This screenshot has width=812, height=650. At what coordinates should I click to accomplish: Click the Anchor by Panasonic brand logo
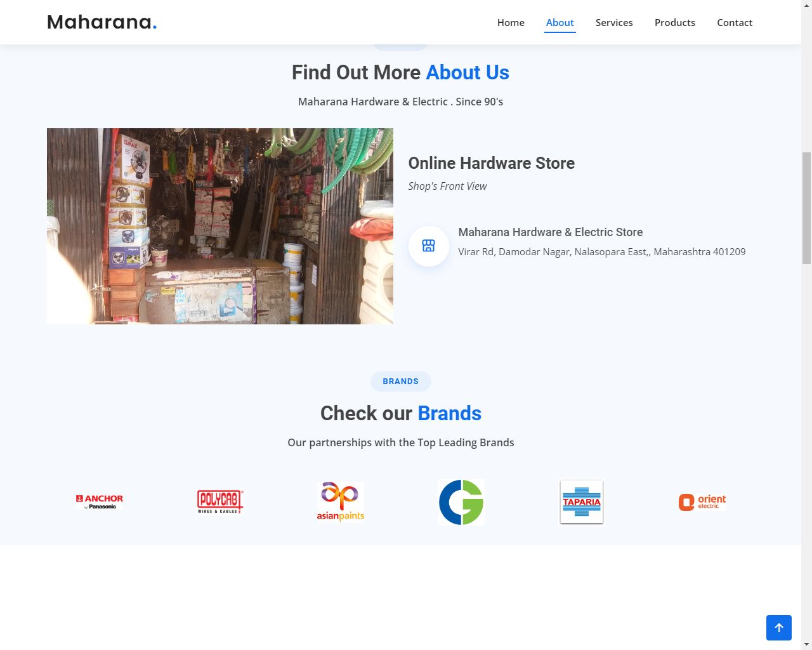pyautogui.click(x=100, y=502)
